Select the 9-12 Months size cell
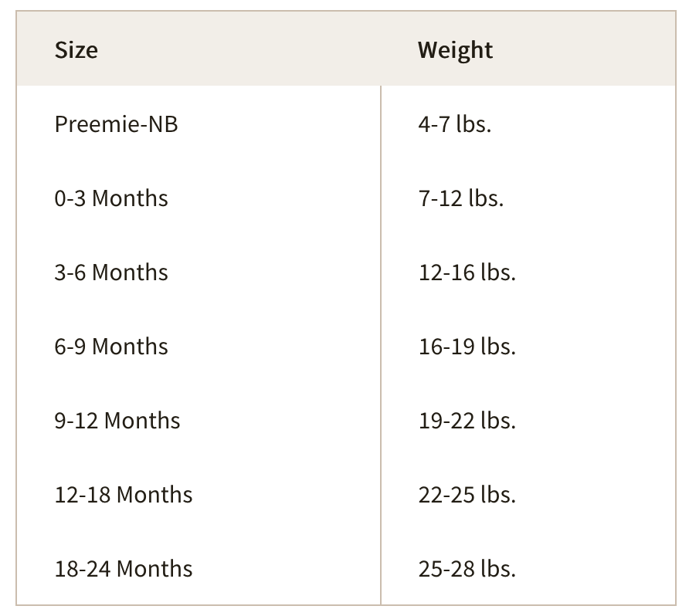The image size is (689, 616). coord(199,420)
